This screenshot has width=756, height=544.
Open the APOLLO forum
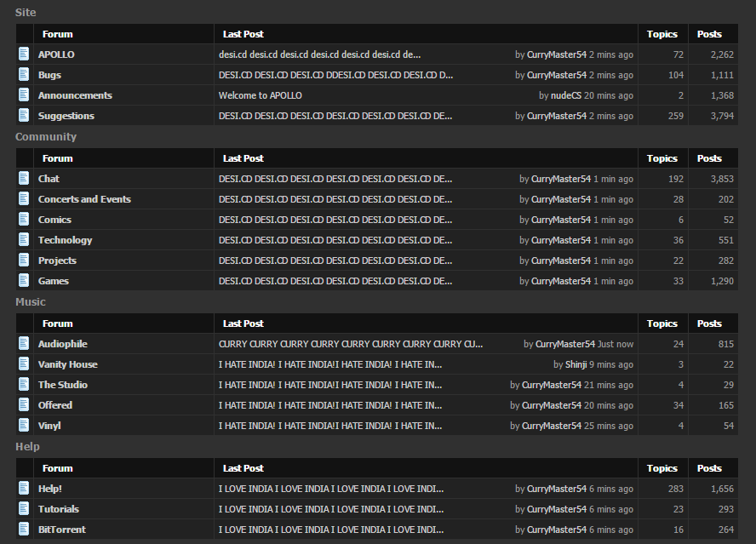tap(56, 54)
